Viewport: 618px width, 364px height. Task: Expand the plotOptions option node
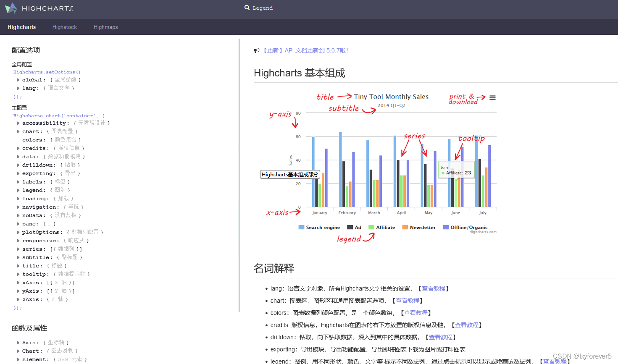pos(18,232)
